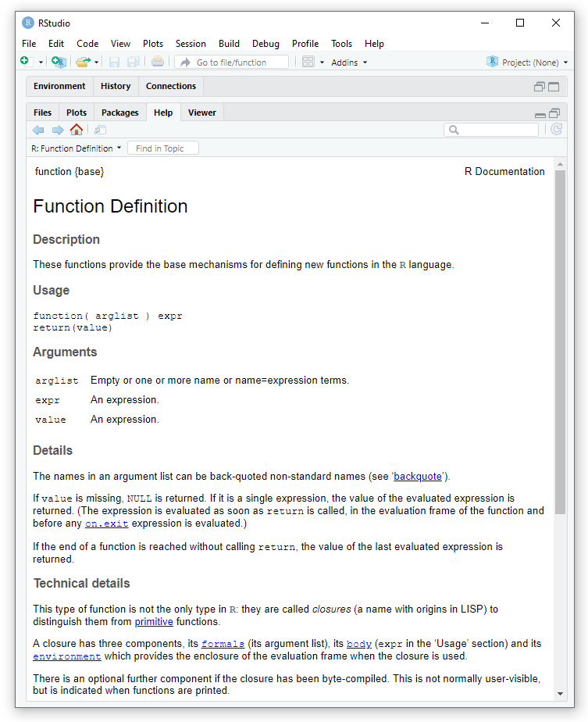Image resolution: width=588 pixels, height=722 pixels.
Task: Open the workspace panes layout dropdown
Action: tap(312, 62)
